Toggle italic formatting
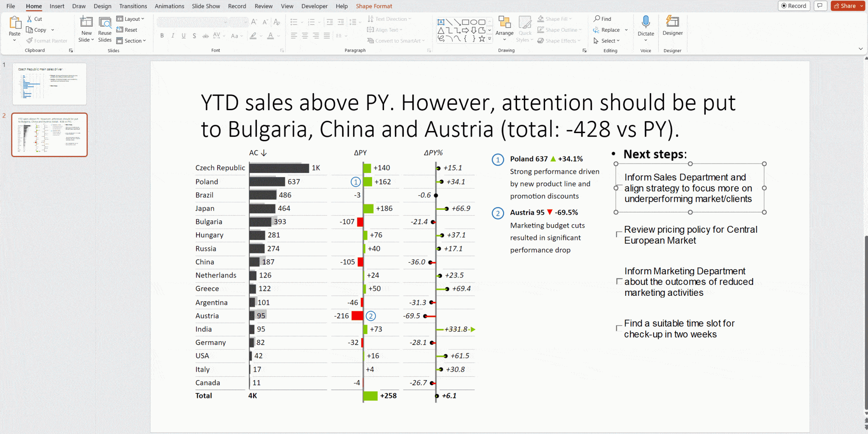This screenshot has height=434, width=868. (172, 36)
